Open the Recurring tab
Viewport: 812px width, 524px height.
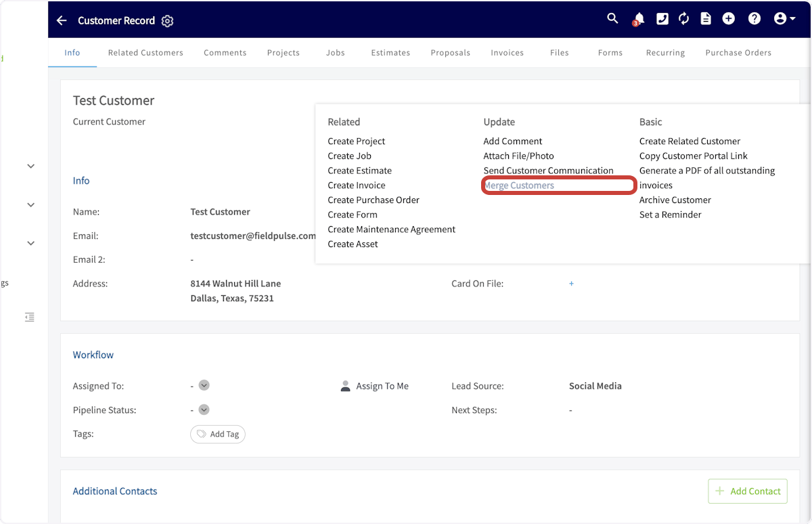pos(665,52)
